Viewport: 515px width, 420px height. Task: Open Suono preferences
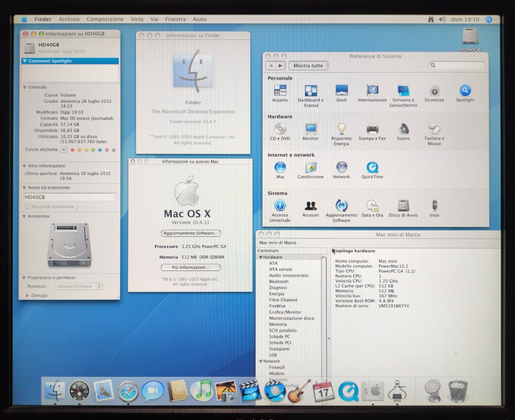pos(403,132)
